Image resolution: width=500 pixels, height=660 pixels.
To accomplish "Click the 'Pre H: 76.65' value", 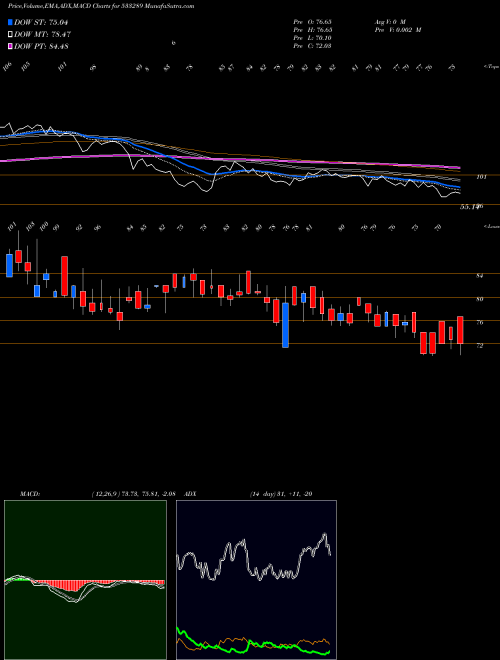I will tap(313, 30).
